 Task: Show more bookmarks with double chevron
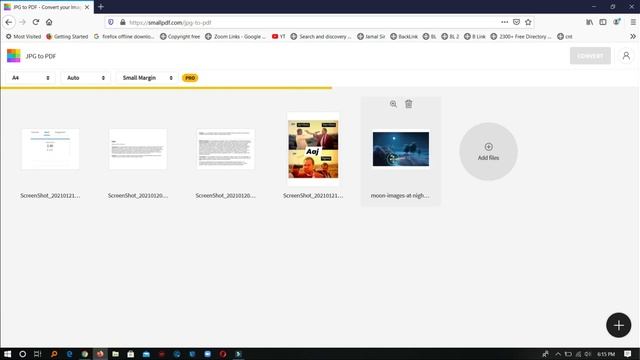pyautogui.click(x=633, y=36)
